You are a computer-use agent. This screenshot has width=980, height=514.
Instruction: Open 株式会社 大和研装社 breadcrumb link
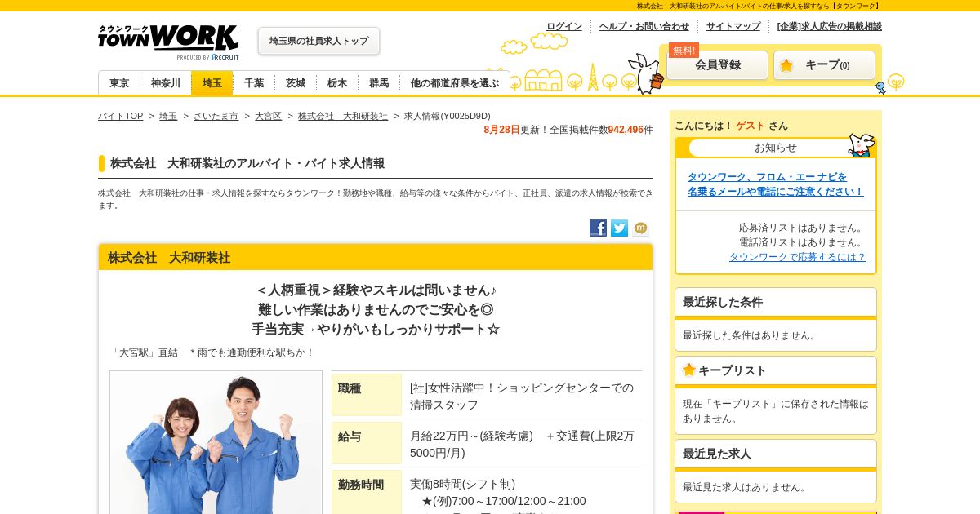[x=343, y=116]
